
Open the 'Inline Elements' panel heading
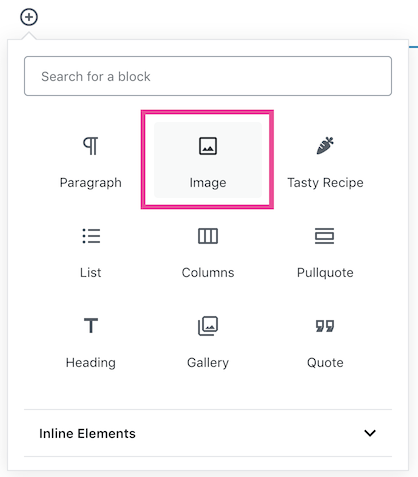(87, 433)
